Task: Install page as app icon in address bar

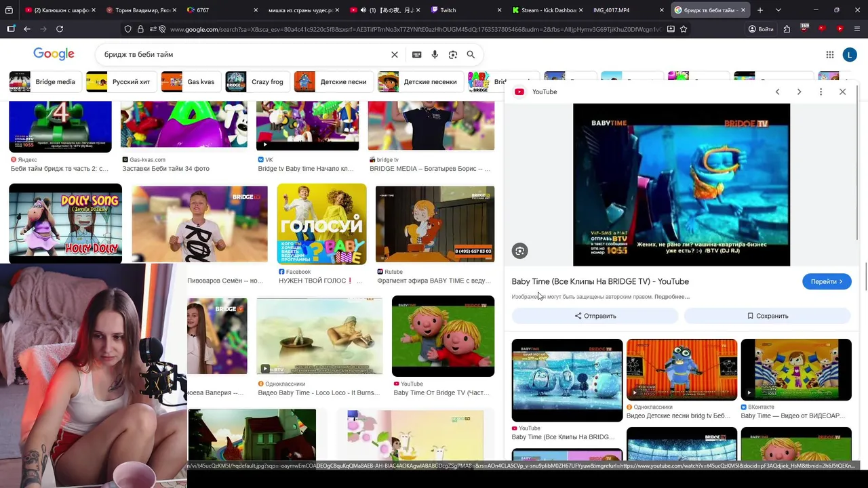Action: point(671,29)
